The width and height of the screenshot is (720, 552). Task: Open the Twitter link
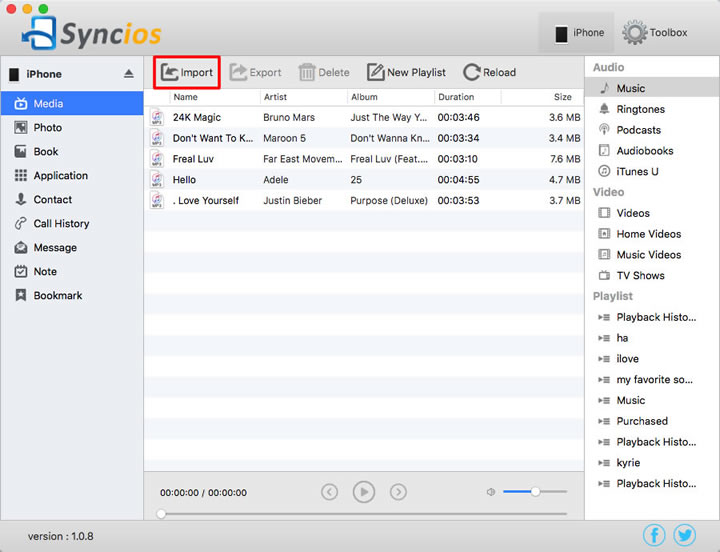coord(685,535)
